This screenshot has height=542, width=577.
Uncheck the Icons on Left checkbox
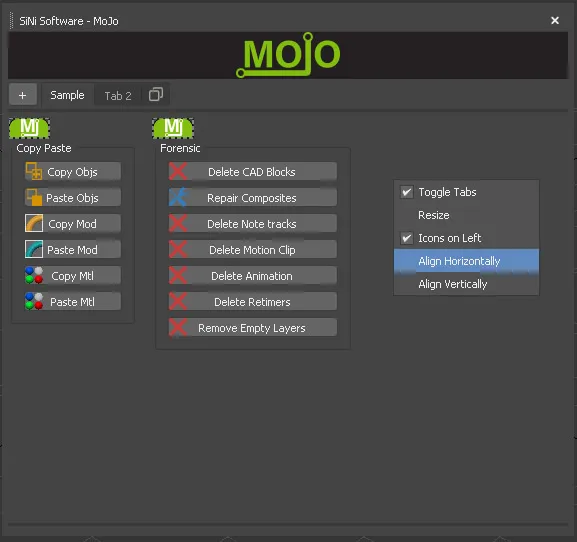point(407,238)
